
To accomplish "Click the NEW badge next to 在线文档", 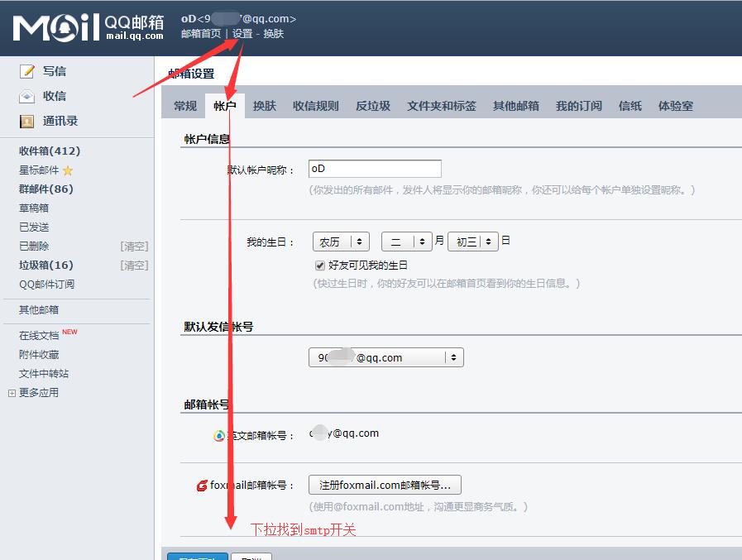I will pos(69,330).
